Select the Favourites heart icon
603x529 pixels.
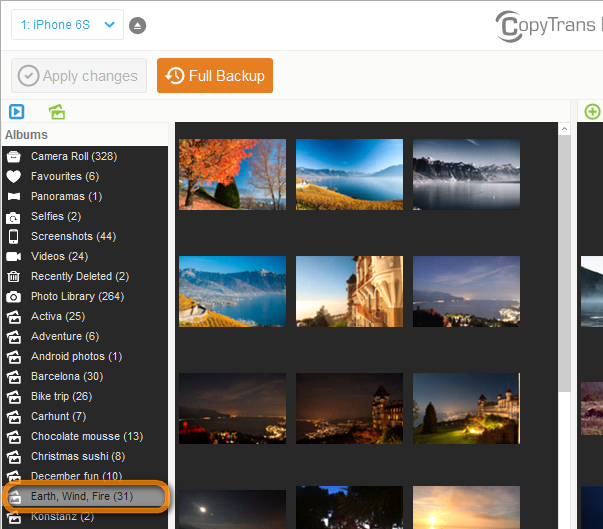click(14, 176)
